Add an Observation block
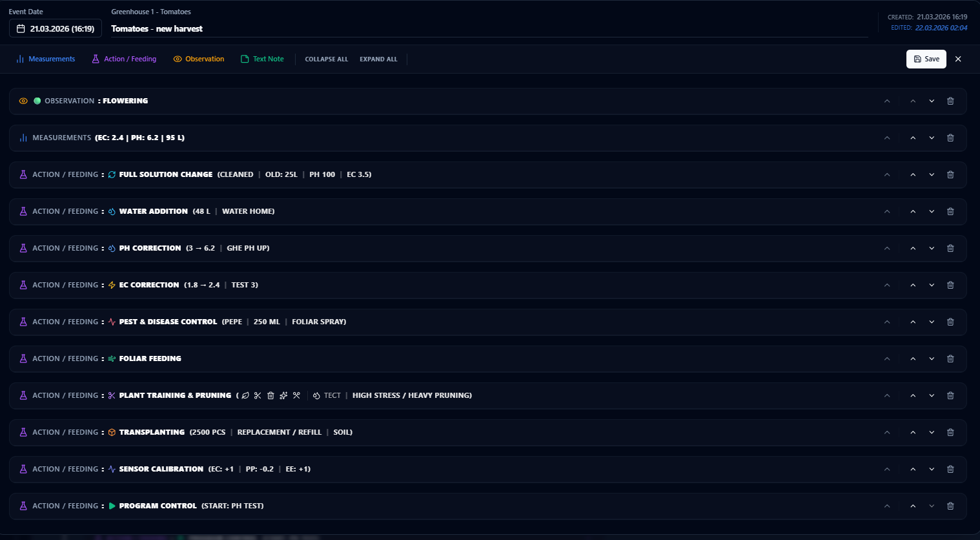Screen dimensions: 980x540 199,59
